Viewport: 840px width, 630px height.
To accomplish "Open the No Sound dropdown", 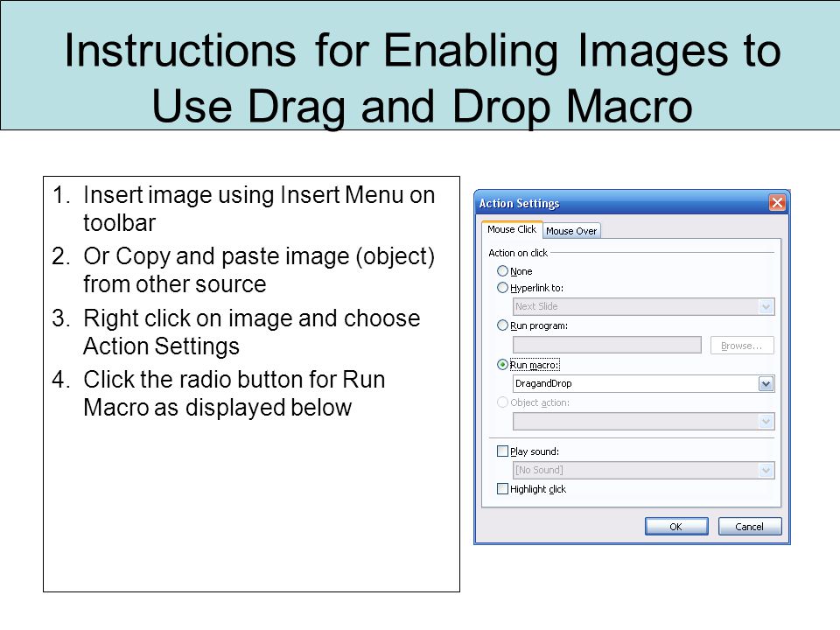I will point(766,471).
